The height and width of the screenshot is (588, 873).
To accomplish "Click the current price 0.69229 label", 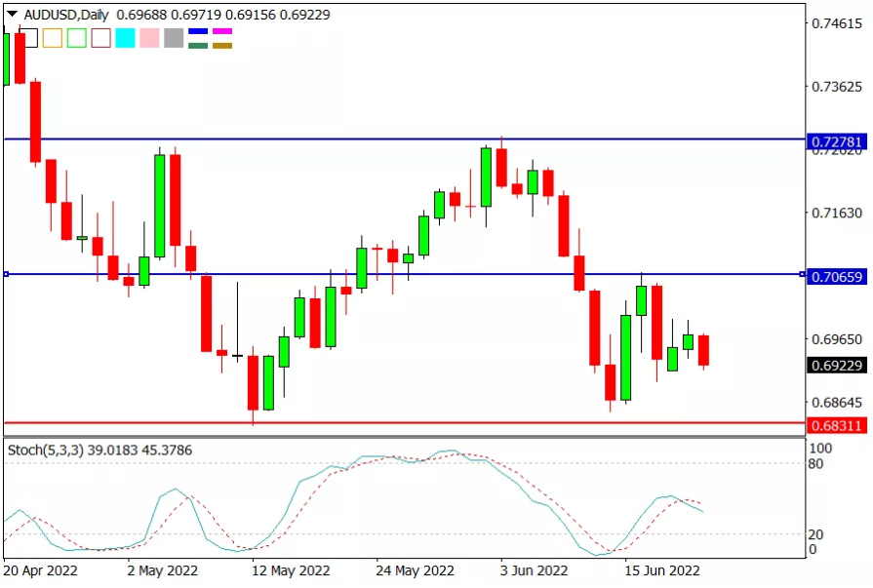I will tap(837, 366).
